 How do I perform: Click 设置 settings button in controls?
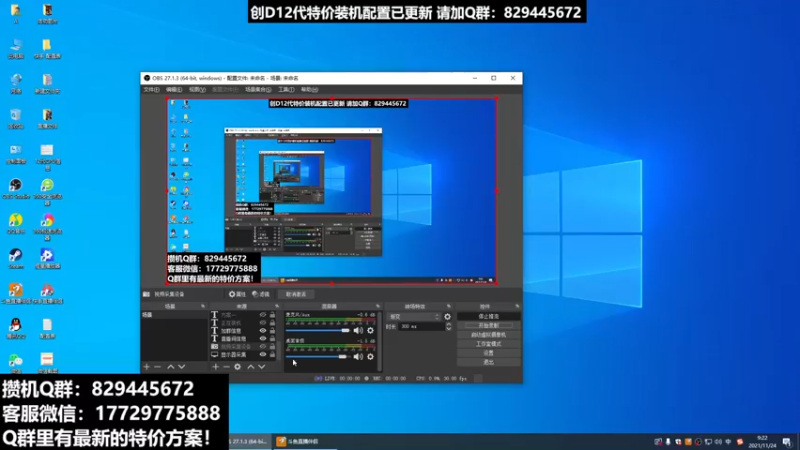(488, 353)
